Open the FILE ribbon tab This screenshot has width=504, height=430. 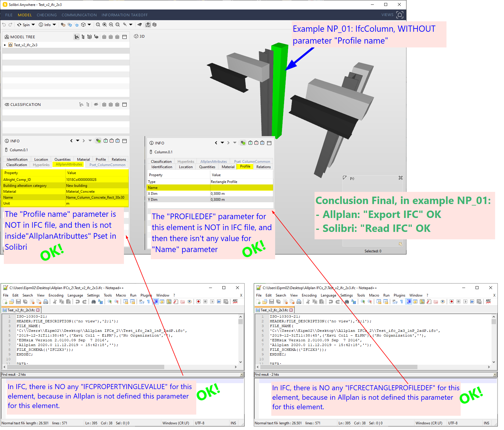(x=9, y=15)
